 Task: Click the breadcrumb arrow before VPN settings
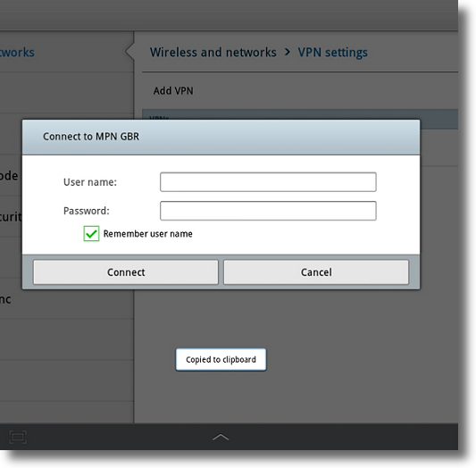point(288,52)
